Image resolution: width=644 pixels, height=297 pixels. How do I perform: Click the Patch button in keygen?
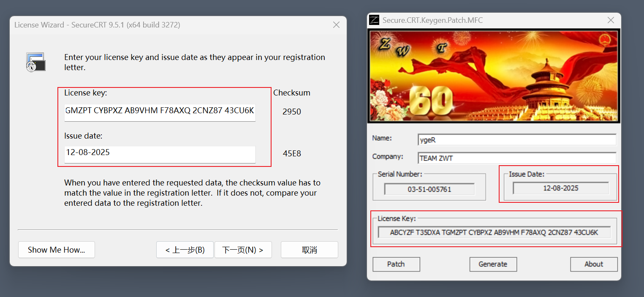[396, 264]
